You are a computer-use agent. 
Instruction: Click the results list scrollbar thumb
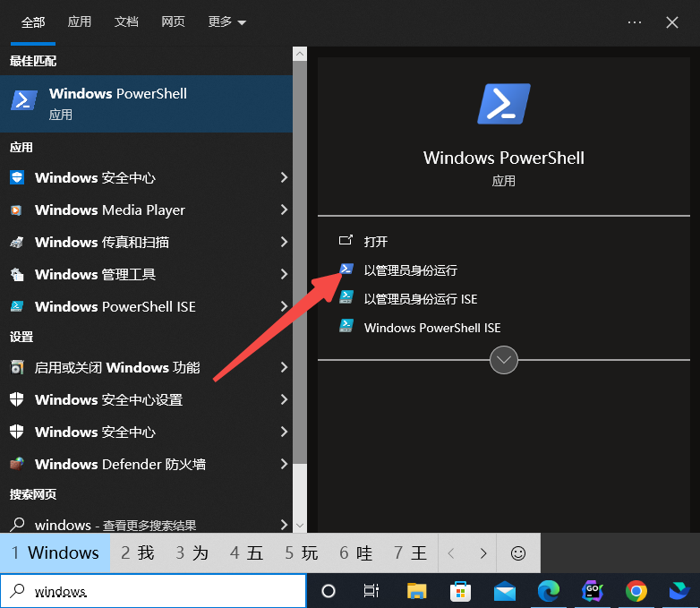(x=300, y=262)
